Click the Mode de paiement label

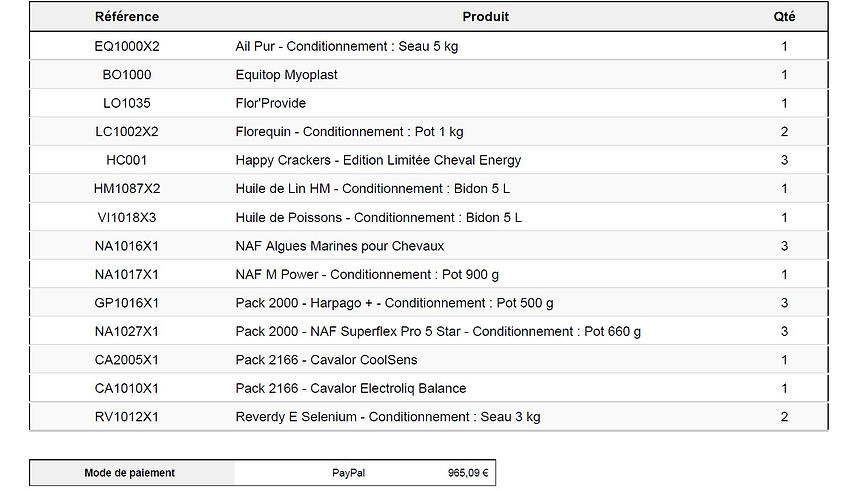point(129,473)
